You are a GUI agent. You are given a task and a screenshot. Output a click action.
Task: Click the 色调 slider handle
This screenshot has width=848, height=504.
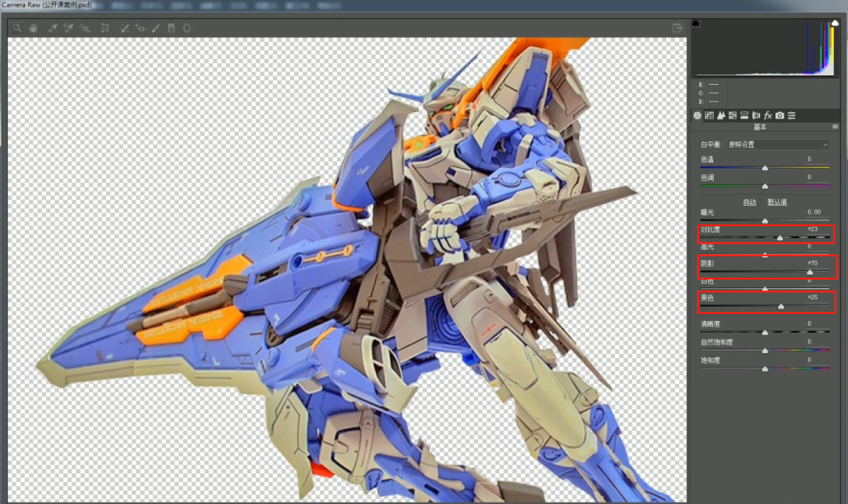pos(765,186)
